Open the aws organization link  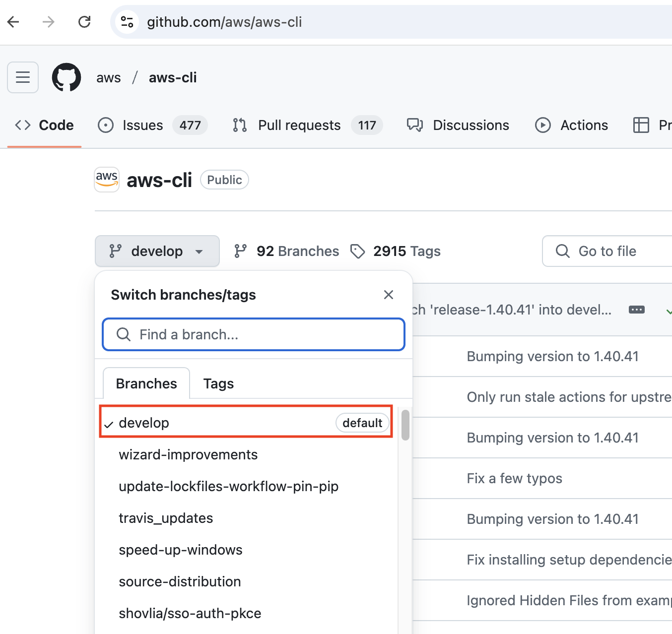coord(109,77)
